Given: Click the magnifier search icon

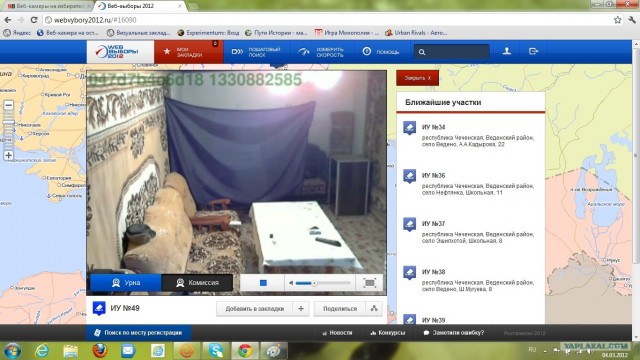Looking at the screenshot, I should click(x=422, y=52).
